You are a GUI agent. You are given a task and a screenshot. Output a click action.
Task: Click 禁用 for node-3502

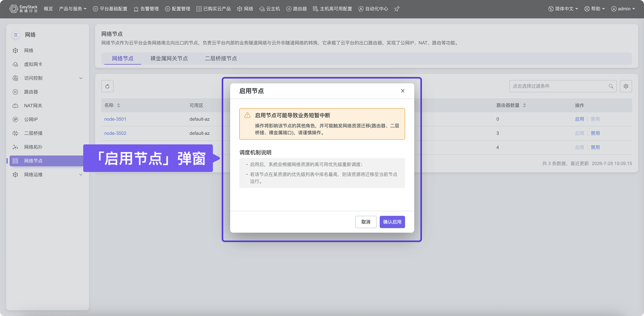595,133
